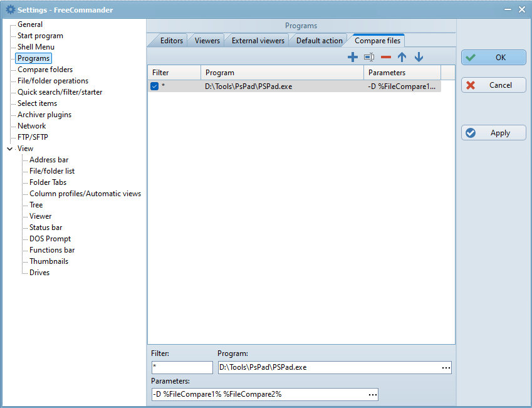Browse for program using the ellipsis button

click(x=446, y=368)
